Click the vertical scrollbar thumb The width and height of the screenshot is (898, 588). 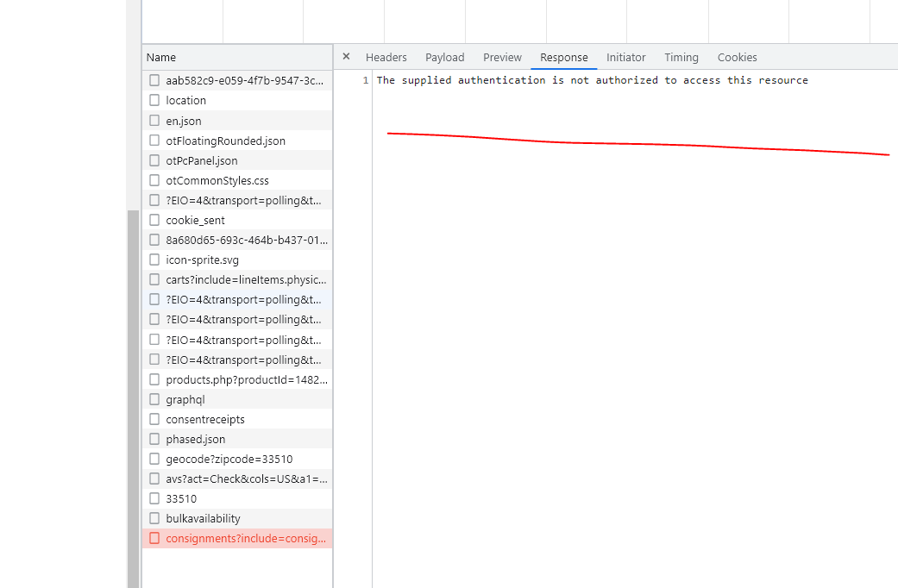coord(133,398)
